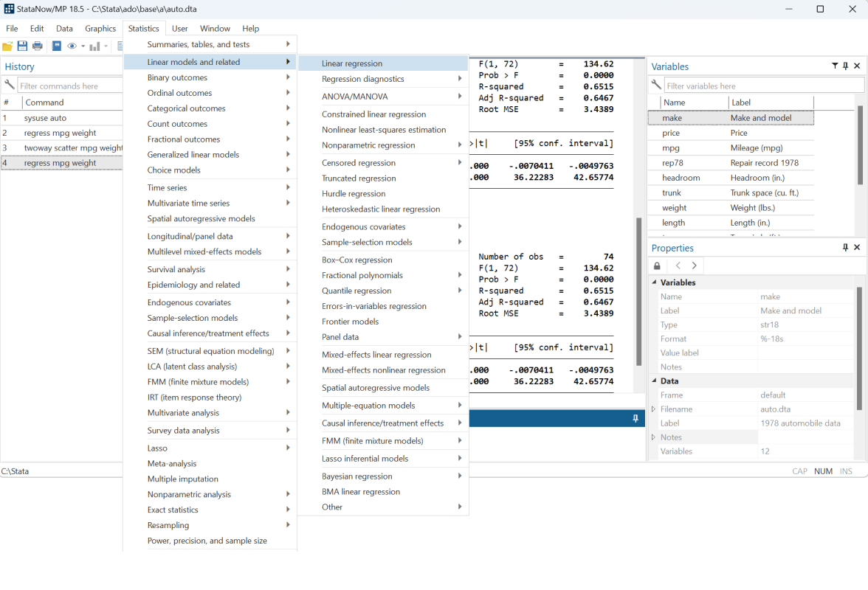Click the wrench icon in History panel
This screenshot has height=590, width=868.
(9, 86)
